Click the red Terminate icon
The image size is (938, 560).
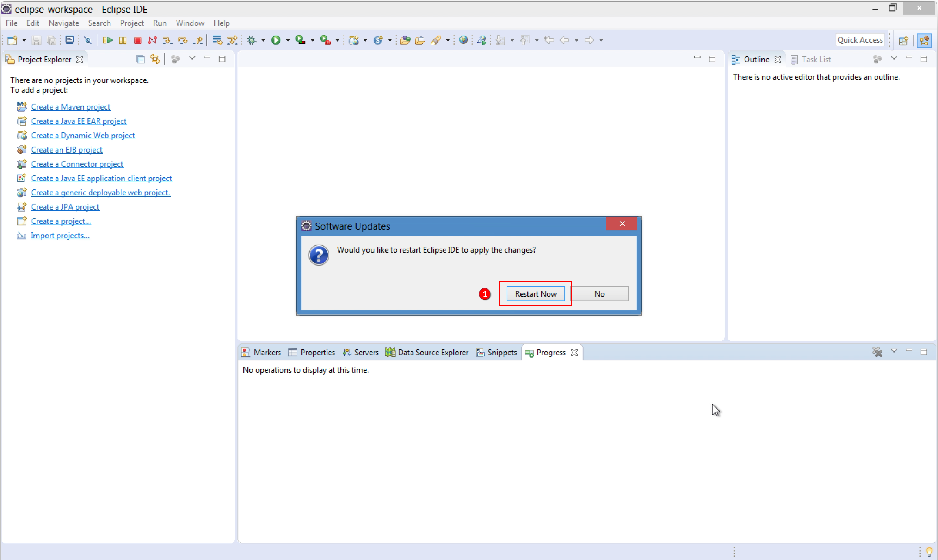coord(138,40)
